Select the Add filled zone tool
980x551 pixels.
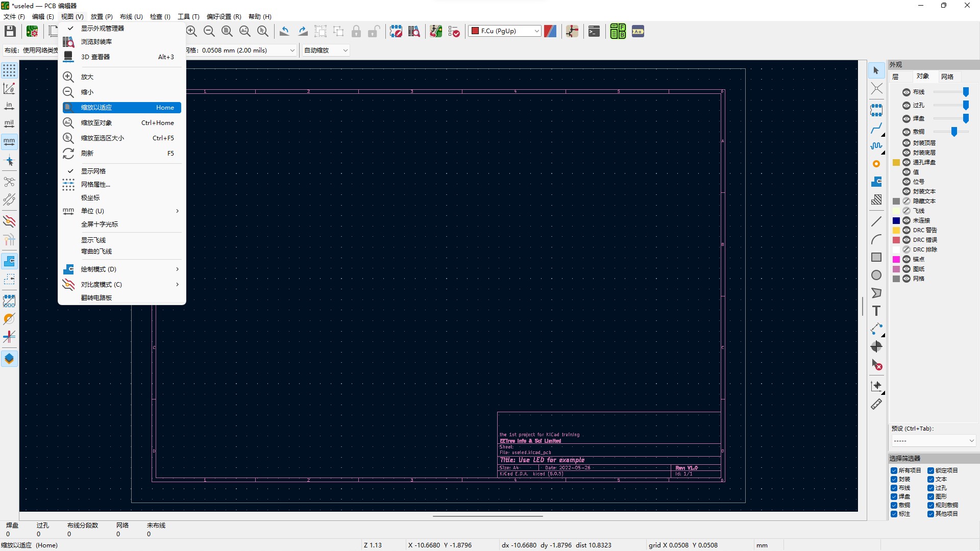876,182
